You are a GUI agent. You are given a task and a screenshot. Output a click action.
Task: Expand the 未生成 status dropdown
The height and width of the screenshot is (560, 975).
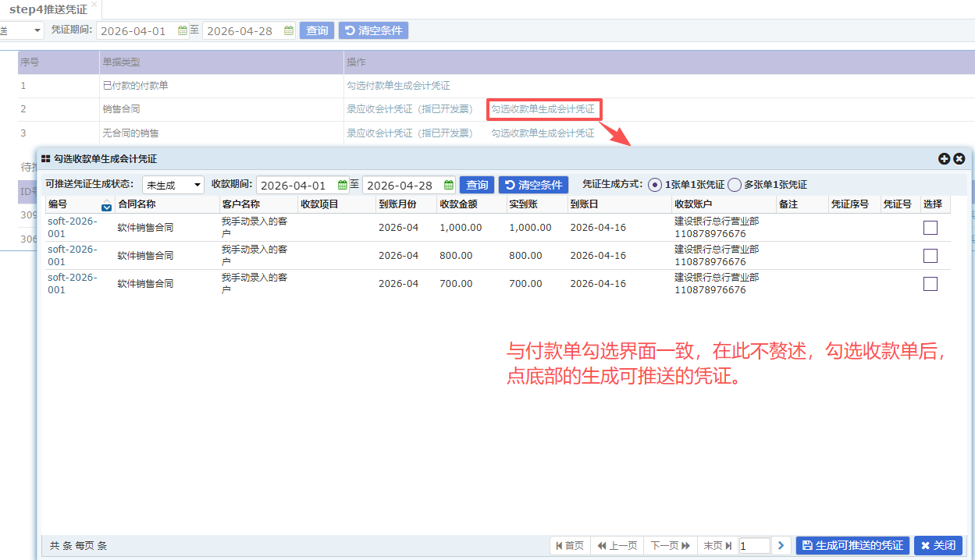(x=173, y=185)
